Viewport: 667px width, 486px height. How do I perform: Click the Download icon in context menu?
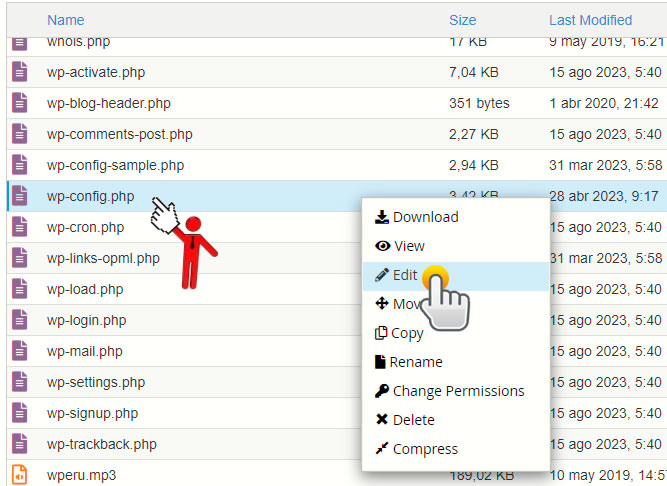pos(381,217)
